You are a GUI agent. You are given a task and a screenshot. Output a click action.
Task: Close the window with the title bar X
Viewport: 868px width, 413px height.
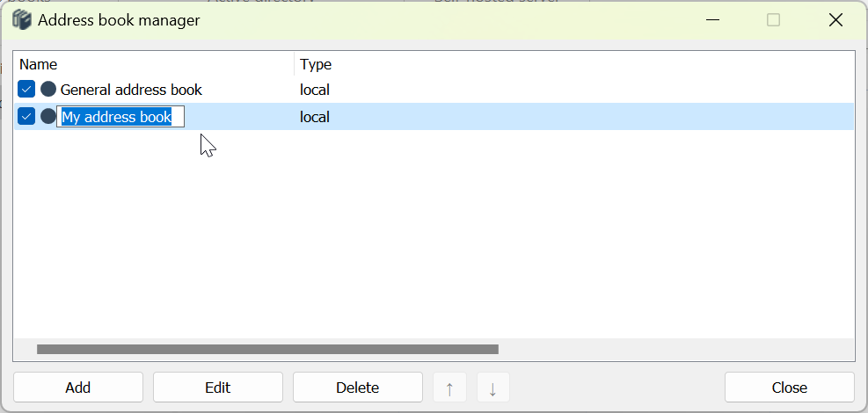(835, 19)
